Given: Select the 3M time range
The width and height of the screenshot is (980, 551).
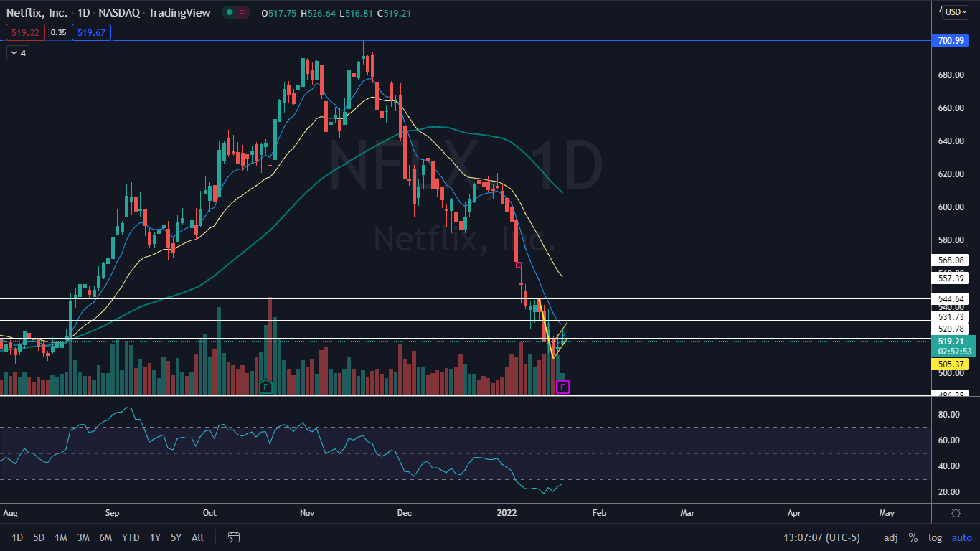Looking at the screenshot, I should pos(83,537).
